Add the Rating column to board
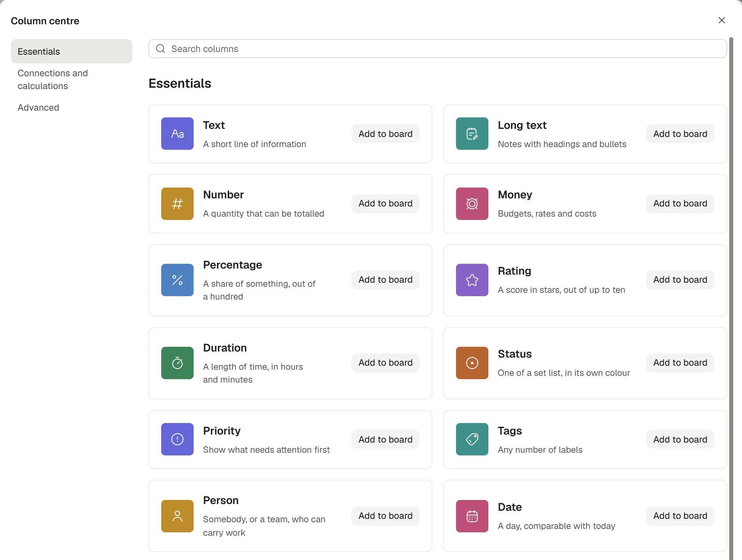The width and height of the screenshot is (742, 560). [x=680, y=280]
